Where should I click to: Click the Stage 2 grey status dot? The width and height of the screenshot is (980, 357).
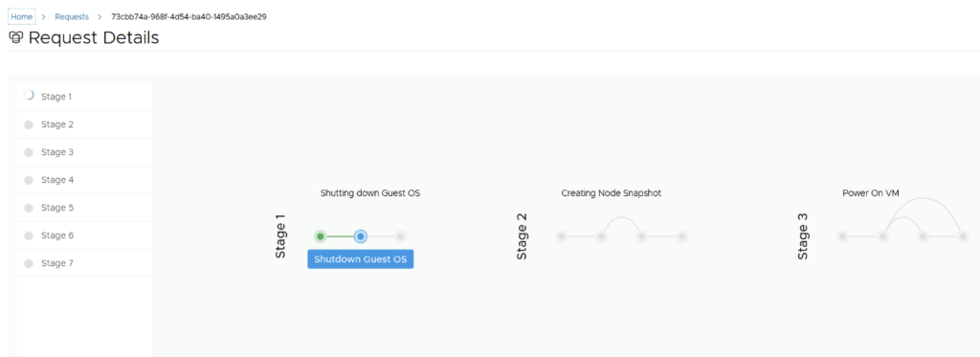[x=28, y=125]
